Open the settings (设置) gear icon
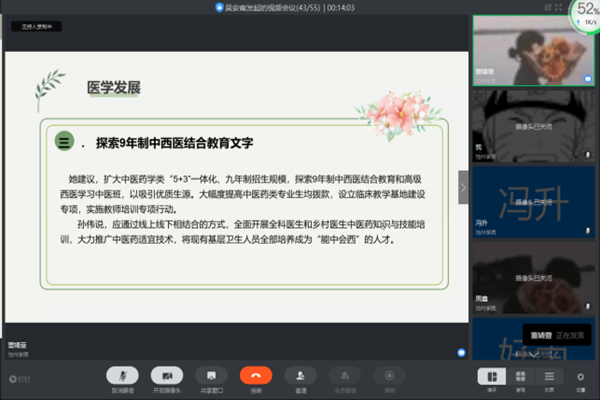 (x=581, y=376)
